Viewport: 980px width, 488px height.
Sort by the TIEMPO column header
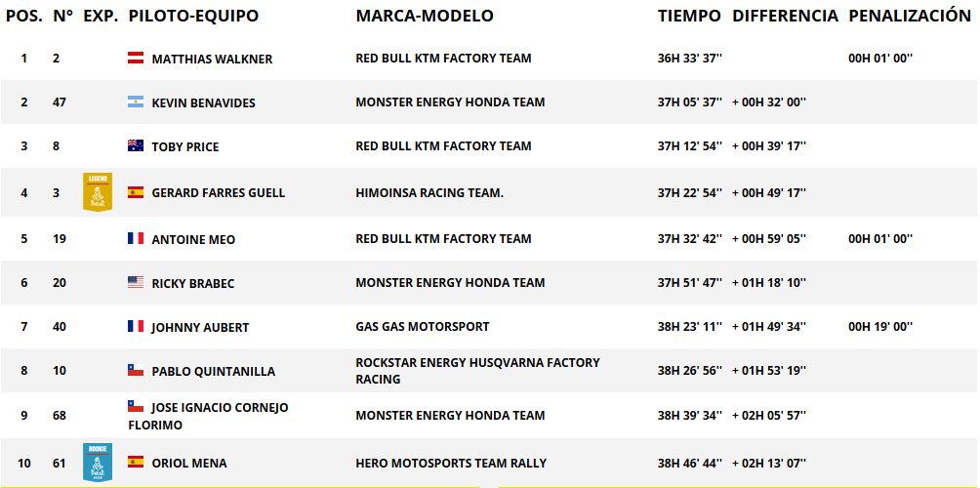[x=689, y=17]
